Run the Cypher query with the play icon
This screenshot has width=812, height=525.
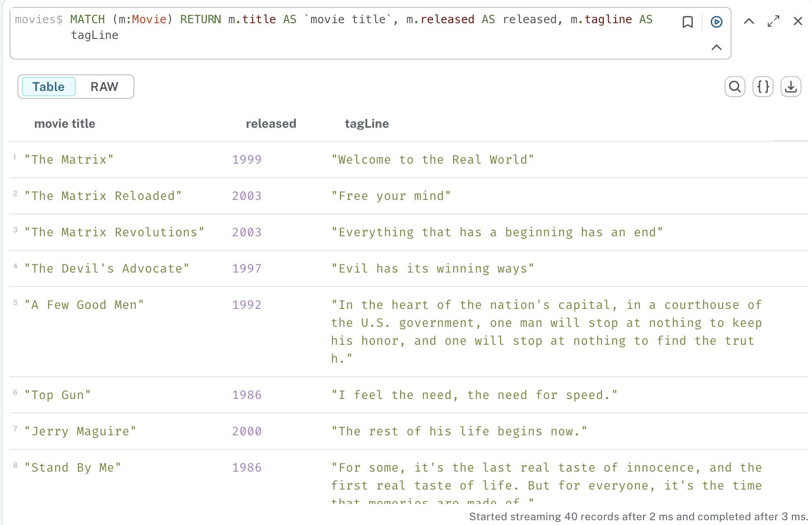716,21
